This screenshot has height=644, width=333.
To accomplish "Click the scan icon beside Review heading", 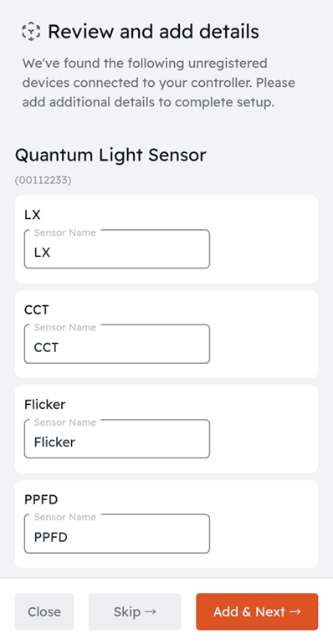I will click(x=31, y=32).
